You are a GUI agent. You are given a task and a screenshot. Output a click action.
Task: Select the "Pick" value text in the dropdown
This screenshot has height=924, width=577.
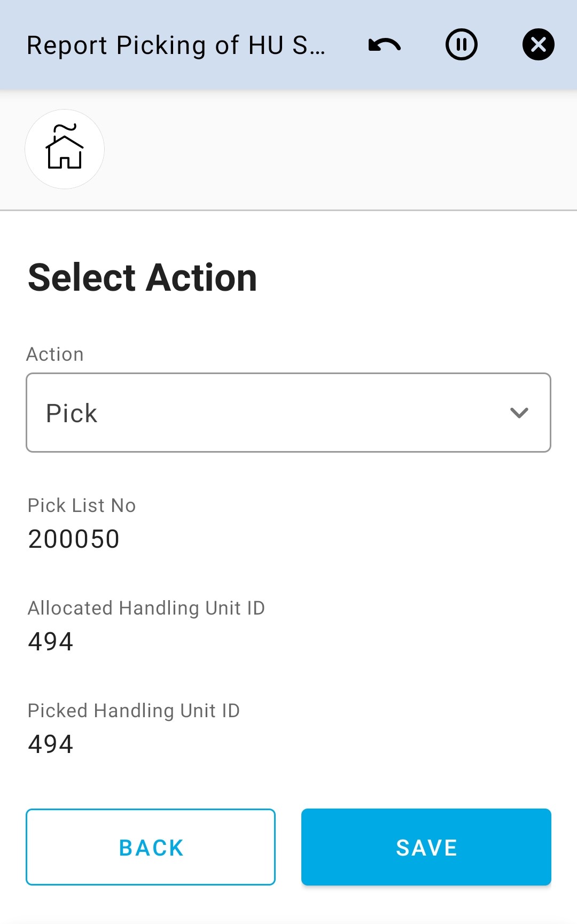coord(72,413)
